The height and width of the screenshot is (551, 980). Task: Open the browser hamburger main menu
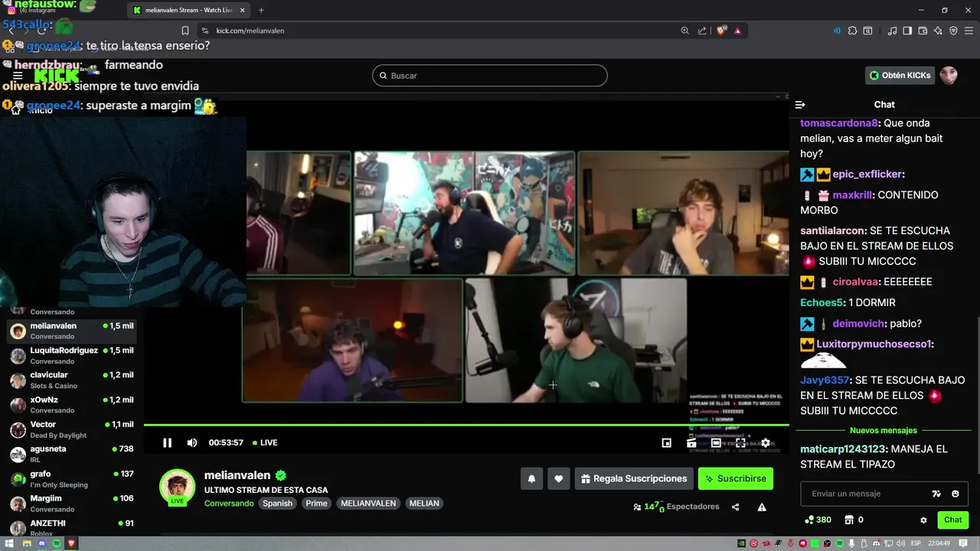tap(969, 31)
